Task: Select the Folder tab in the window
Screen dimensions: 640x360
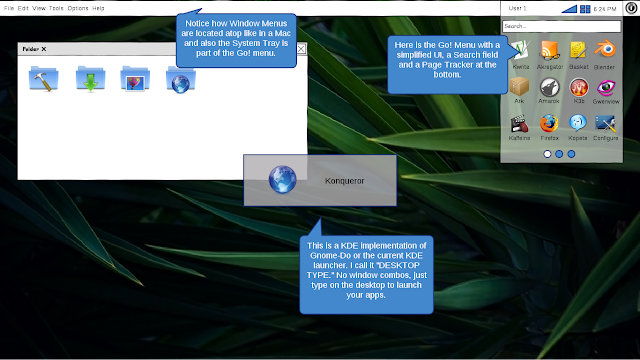Action: (31, 49)
